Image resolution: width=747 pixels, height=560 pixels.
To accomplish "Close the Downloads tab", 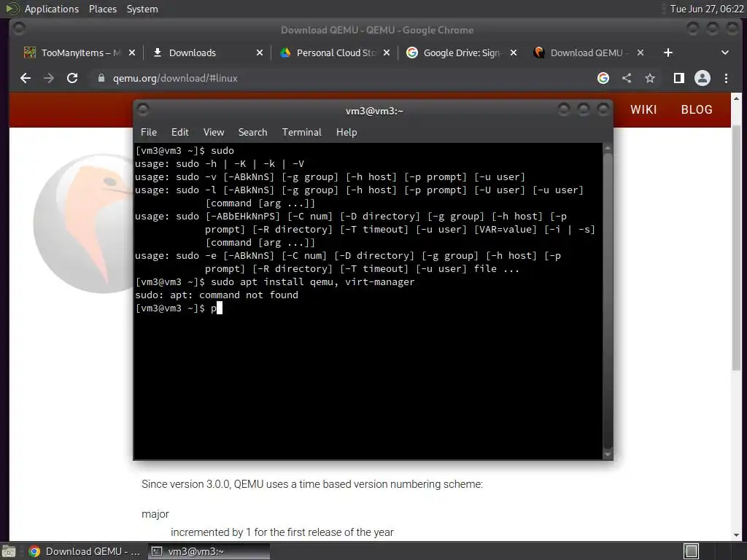I will (260, 52).
